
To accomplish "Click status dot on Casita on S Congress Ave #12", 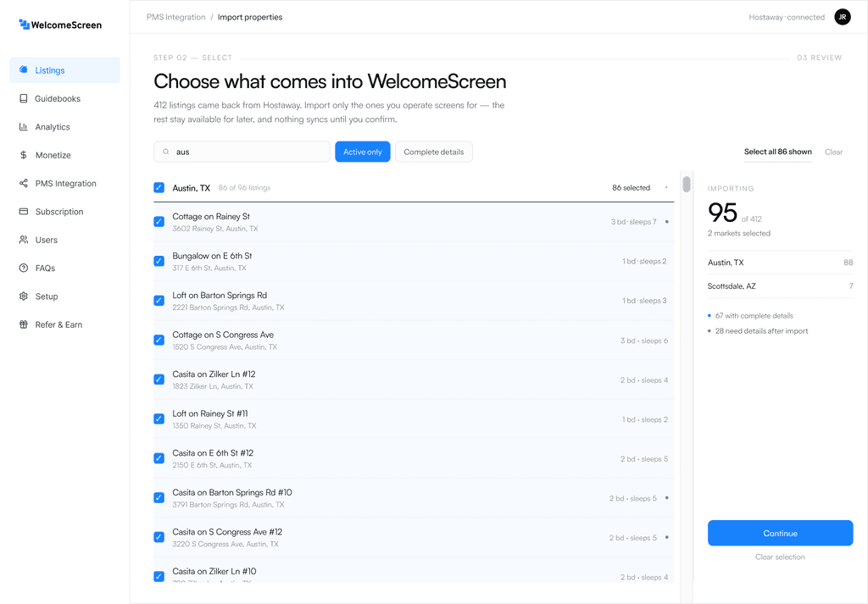I will pos(666,537).
